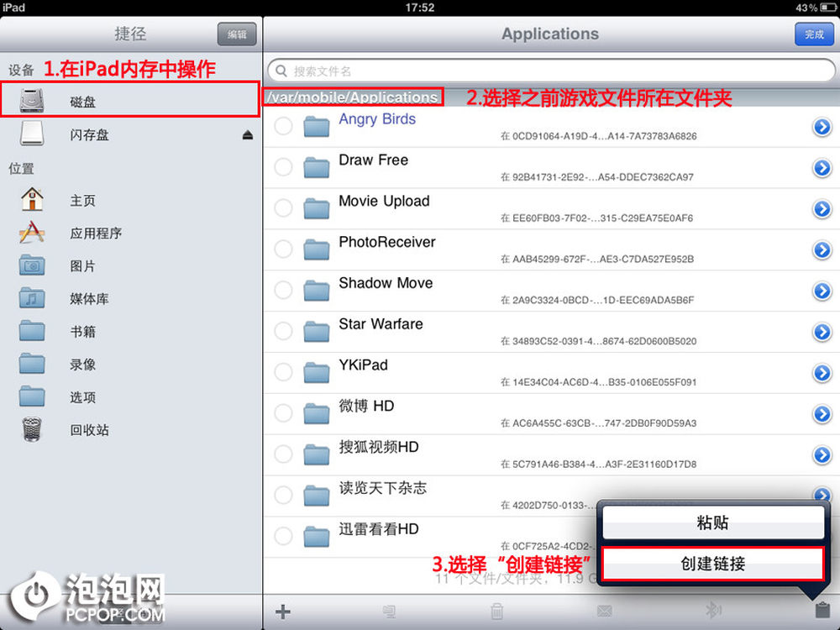Tap the plus icon to add item
840x630 pixels.
[283, 612]
